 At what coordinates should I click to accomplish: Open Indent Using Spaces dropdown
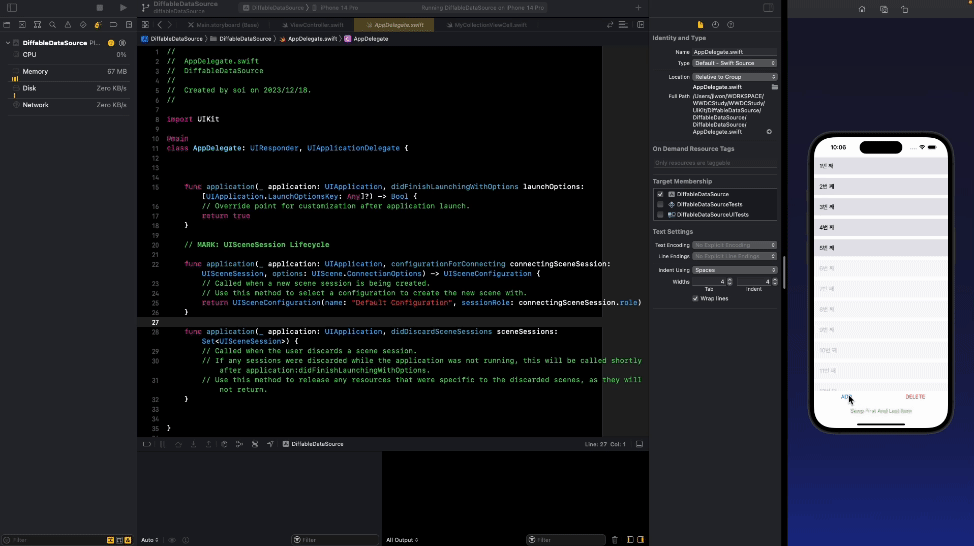735,270
